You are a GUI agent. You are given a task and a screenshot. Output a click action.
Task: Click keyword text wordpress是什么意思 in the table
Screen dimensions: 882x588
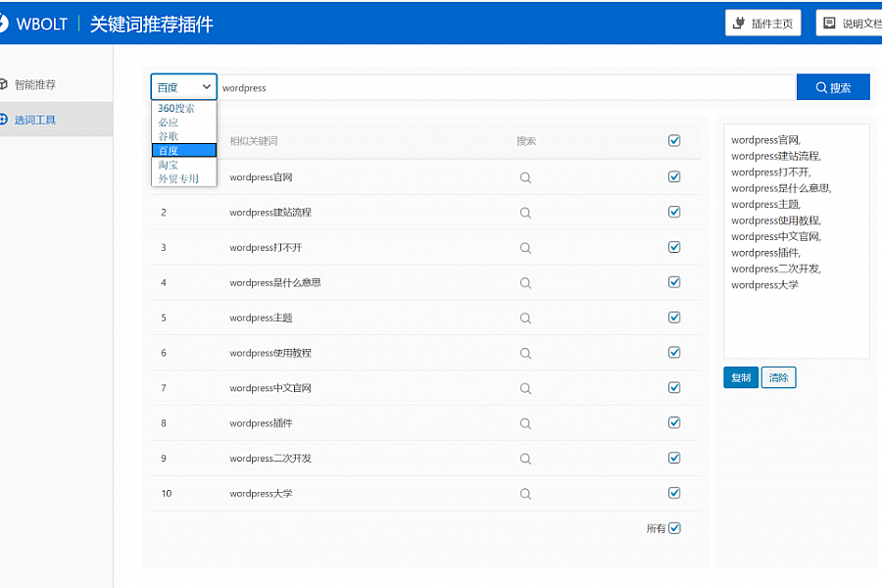coord(275,282)
